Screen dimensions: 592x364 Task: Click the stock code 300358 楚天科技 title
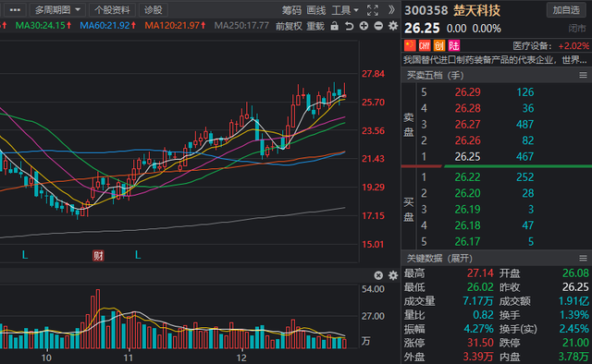(452, 10)
